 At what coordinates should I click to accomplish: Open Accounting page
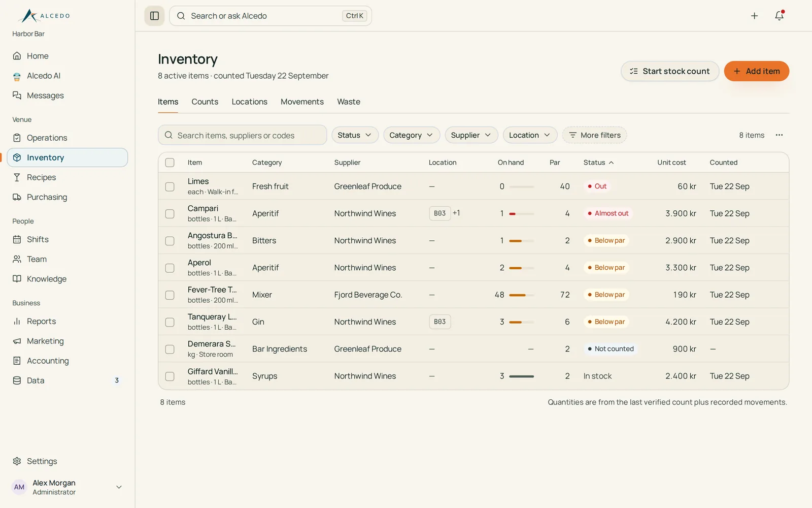[67, 361]
